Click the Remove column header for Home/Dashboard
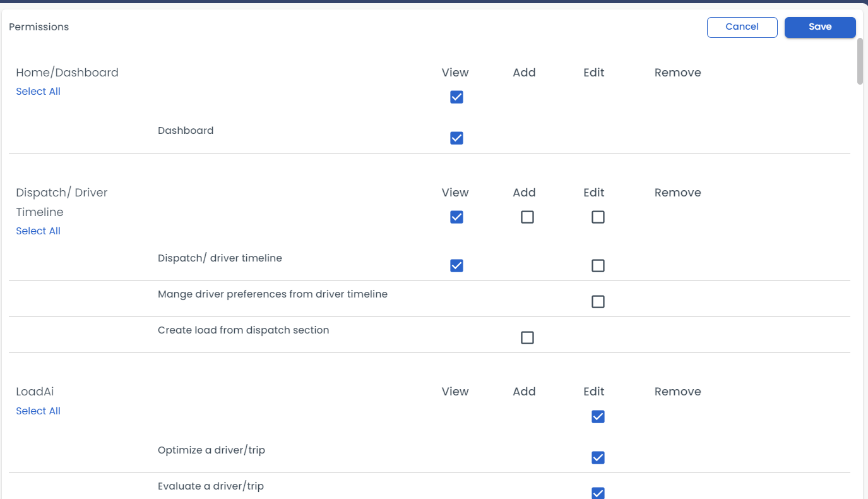Viewport: 868px width, 499px height. [x=677, y=72]
